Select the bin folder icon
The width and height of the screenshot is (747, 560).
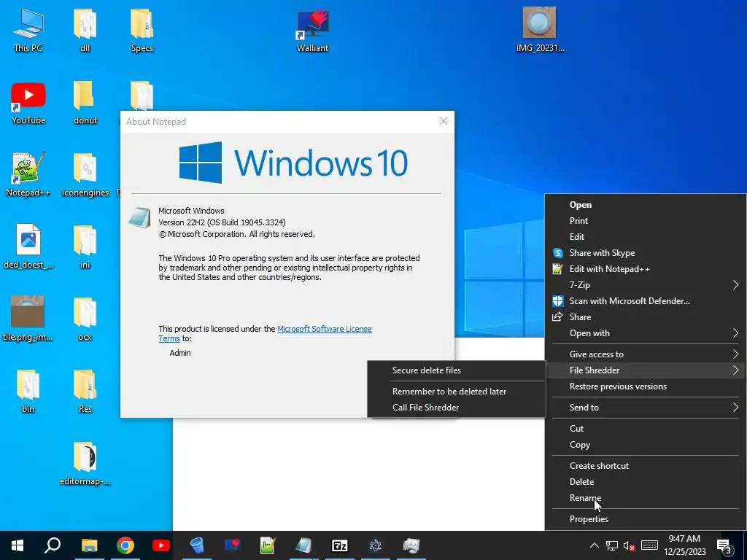(x=28, y=391)
